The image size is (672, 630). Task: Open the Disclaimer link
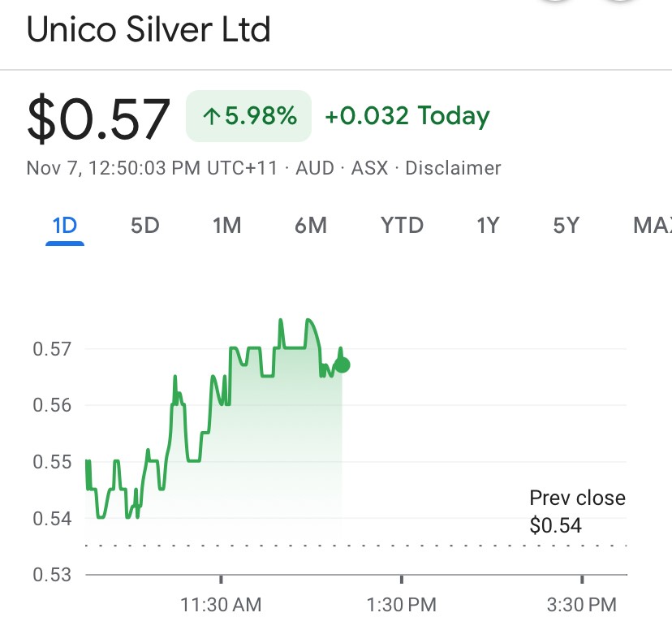point(453,168)
